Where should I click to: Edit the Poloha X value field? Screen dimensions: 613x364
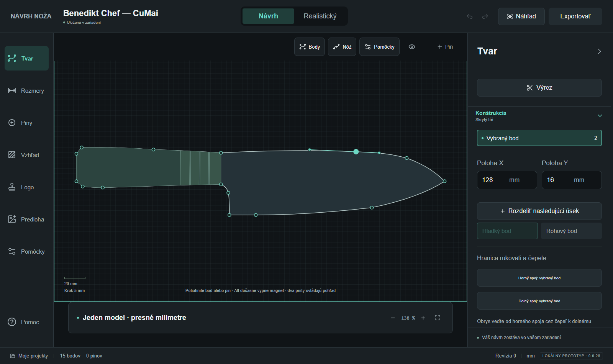coord(507,180)
